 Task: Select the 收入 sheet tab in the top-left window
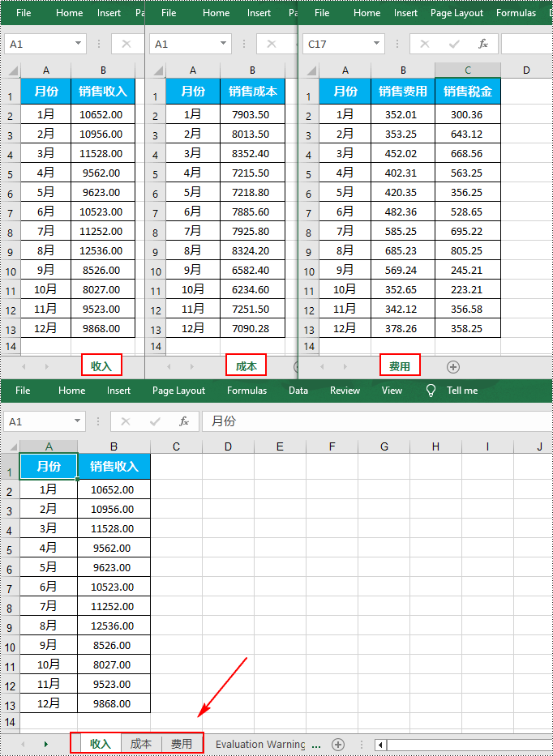pyautogui.click(x=101, y=366)
